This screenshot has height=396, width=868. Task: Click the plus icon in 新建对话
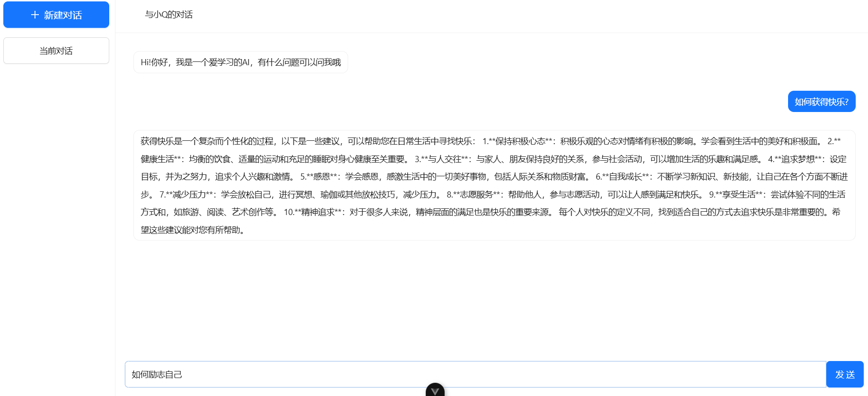pos(35,15)
